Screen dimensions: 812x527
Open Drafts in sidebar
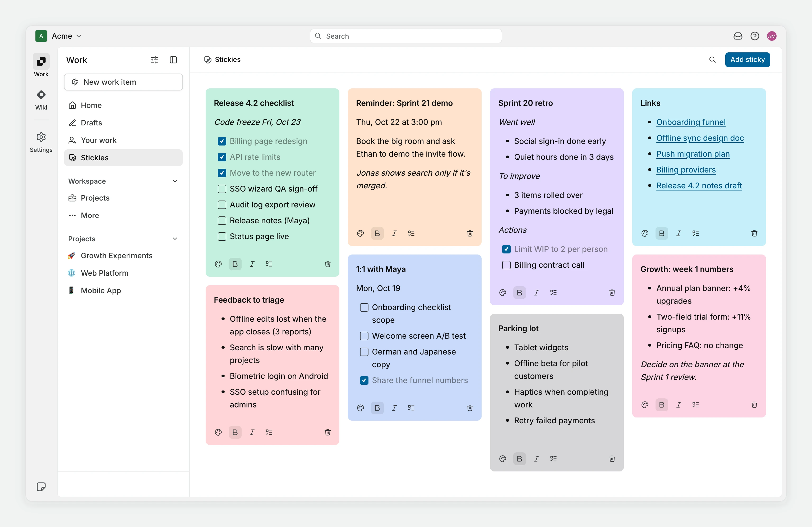(x=123, y=122)
